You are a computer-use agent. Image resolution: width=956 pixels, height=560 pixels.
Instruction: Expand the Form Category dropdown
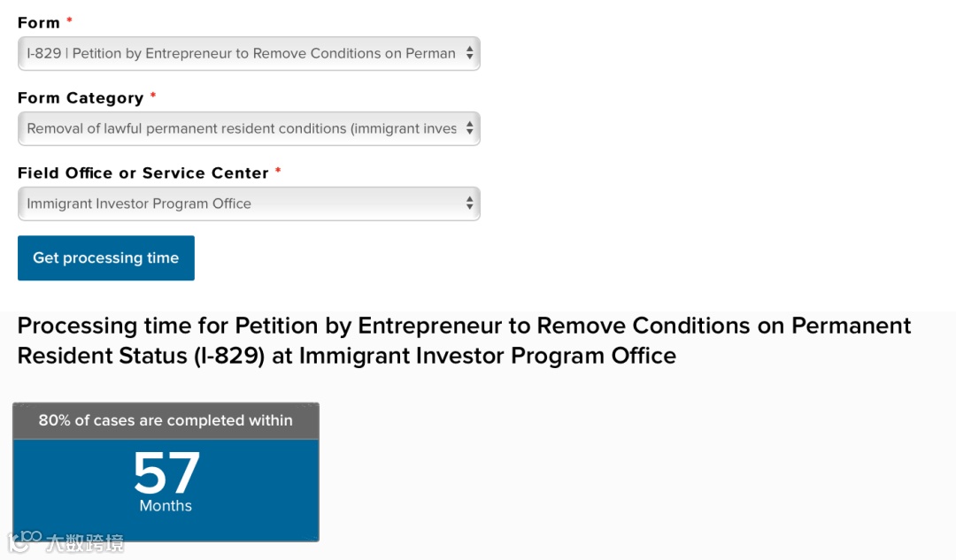tap(241, 129)
